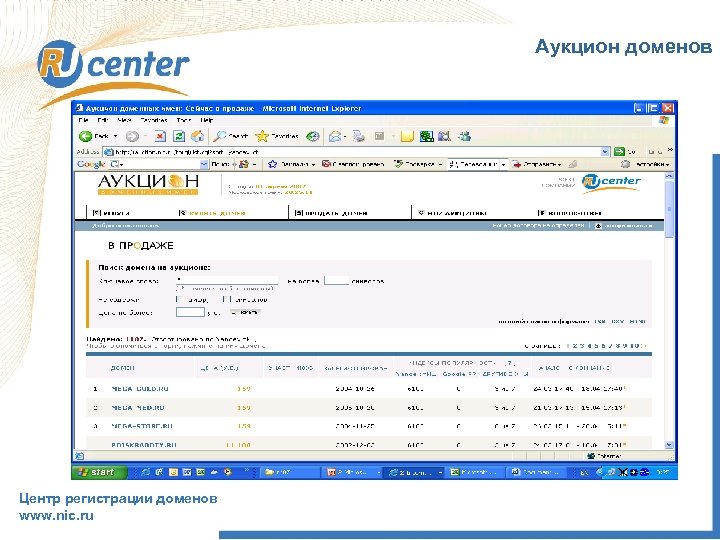The image size is (720, 540).
Task: Stop loading with red X icon
Action: pyautogui.click(x=160, y=136)
